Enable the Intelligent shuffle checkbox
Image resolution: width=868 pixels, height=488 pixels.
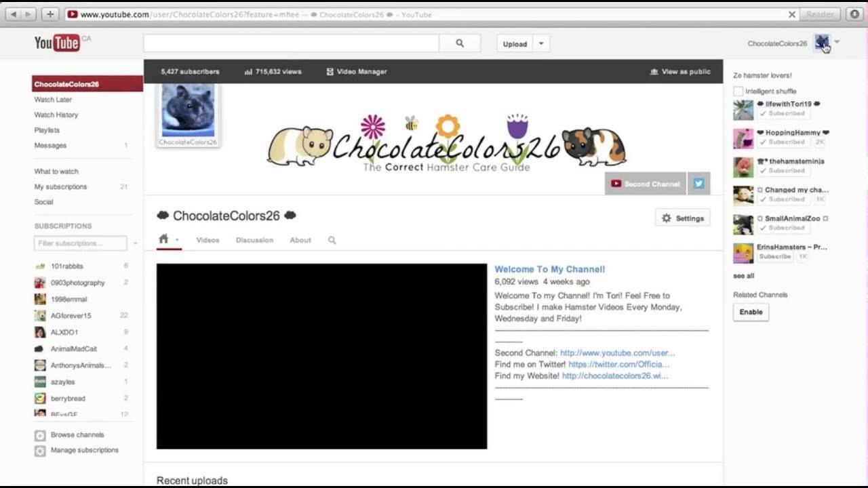(x=738, y=91)
